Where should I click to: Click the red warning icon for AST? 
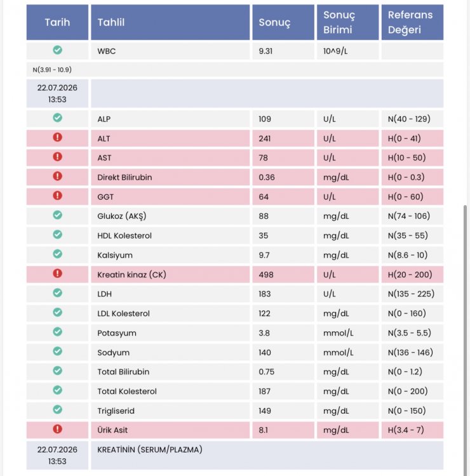[57, 157]
